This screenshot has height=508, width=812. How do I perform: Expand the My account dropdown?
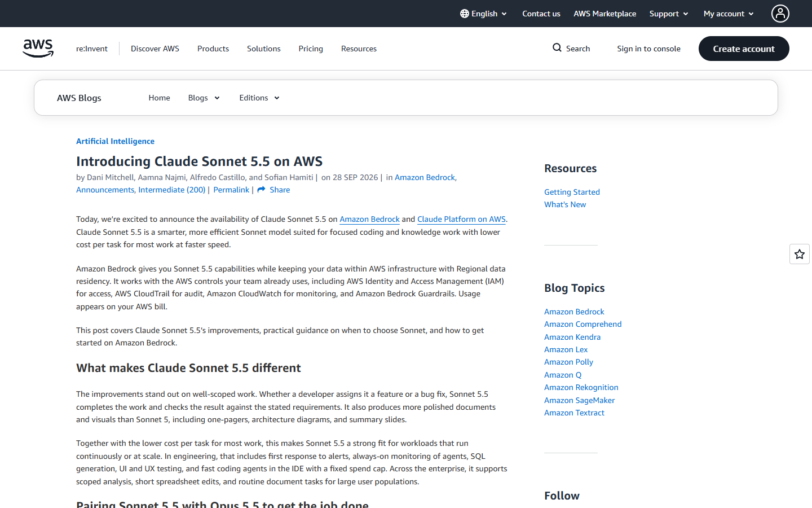[x=729, y=14]
